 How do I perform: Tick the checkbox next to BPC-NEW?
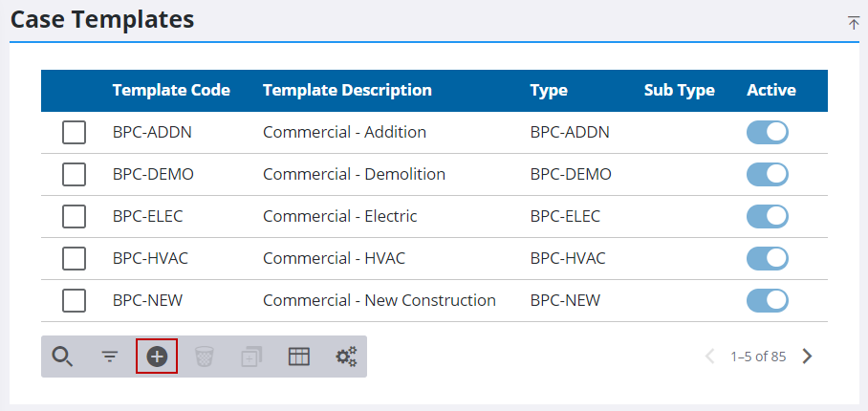point(74,301)
